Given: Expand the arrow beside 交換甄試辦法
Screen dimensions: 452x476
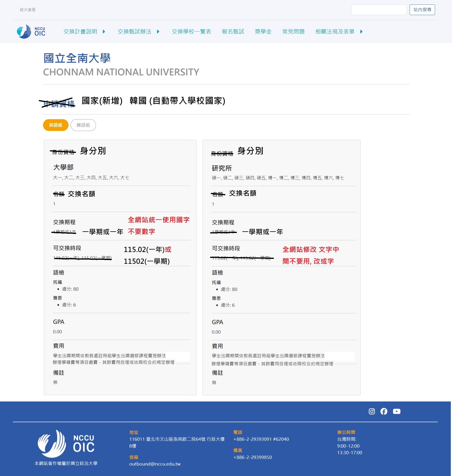Looking at the screenshot, I should point(158,32).
